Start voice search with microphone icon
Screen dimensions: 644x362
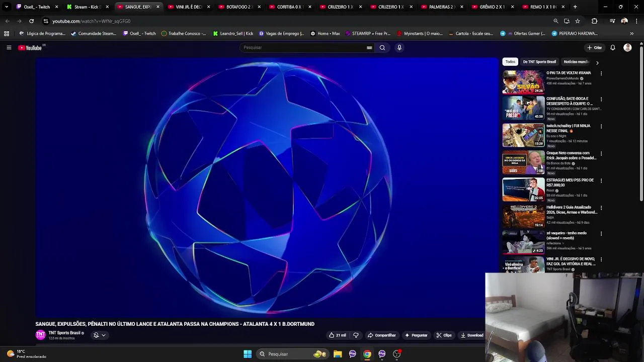[x=399, y=48]
